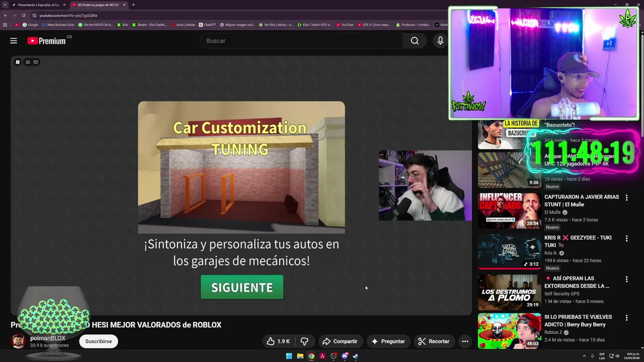Open the Google bookmark
Screen dimensions: 644x362
click(30, 25)
